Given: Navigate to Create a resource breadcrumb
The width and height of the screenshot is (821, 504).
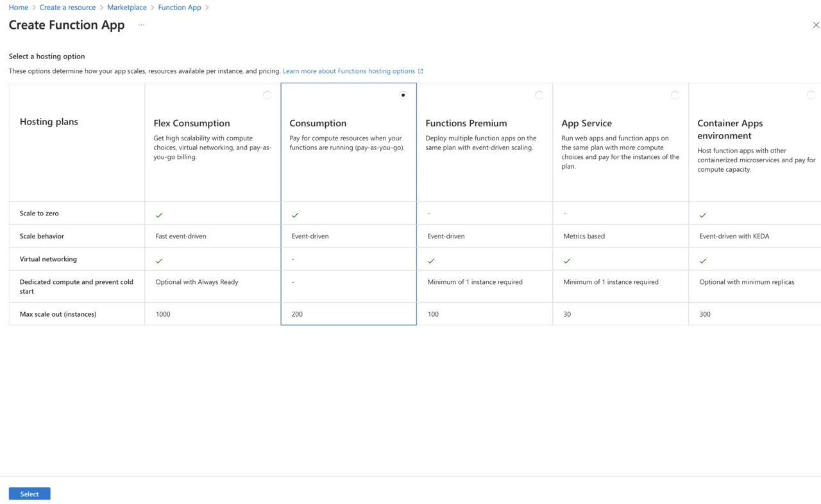Looking at the screenshot, I should click(67, 8).
